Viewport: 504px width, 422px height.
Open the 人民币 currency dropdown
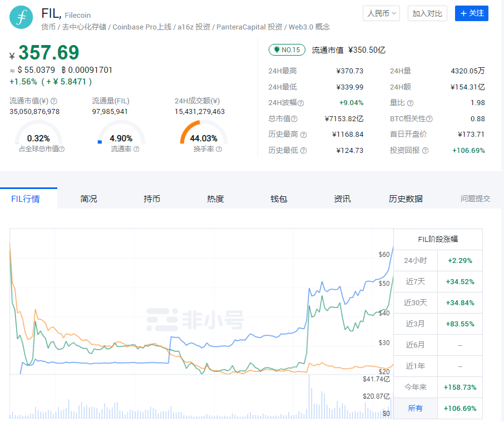pos(381,13)
